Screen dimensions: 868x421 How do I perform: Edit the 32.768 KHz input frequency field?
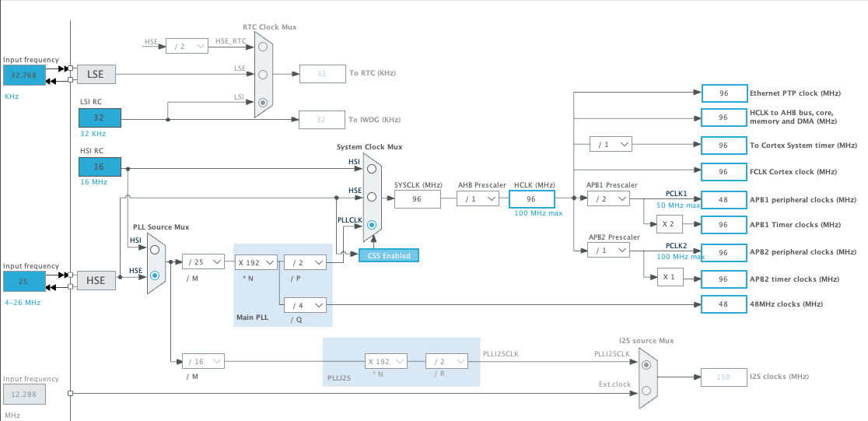pos(24,75)
